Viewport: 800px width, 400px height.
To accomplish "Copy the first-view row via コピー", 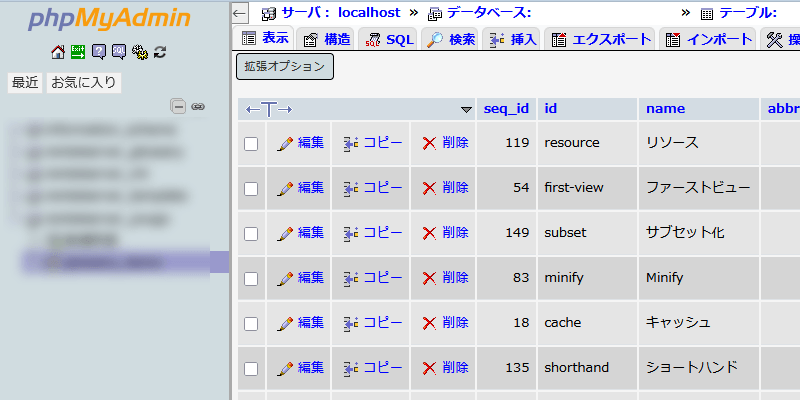I will point(372,188).
